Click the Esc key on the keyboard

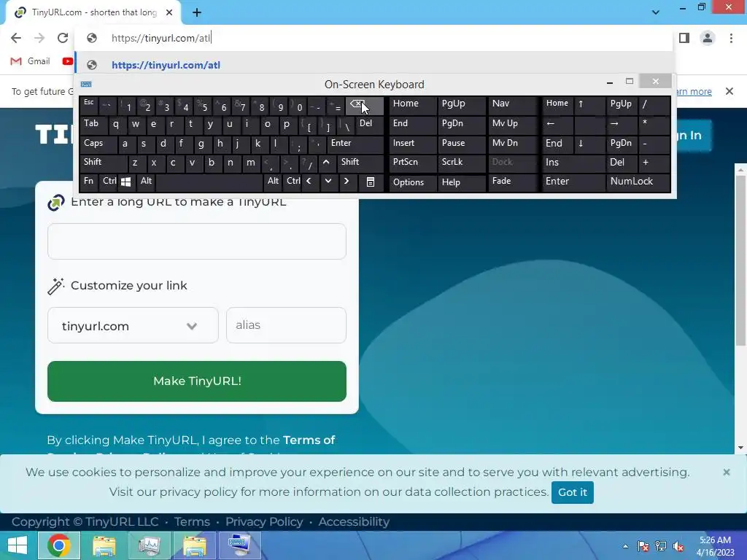click(x=88, y=105)
